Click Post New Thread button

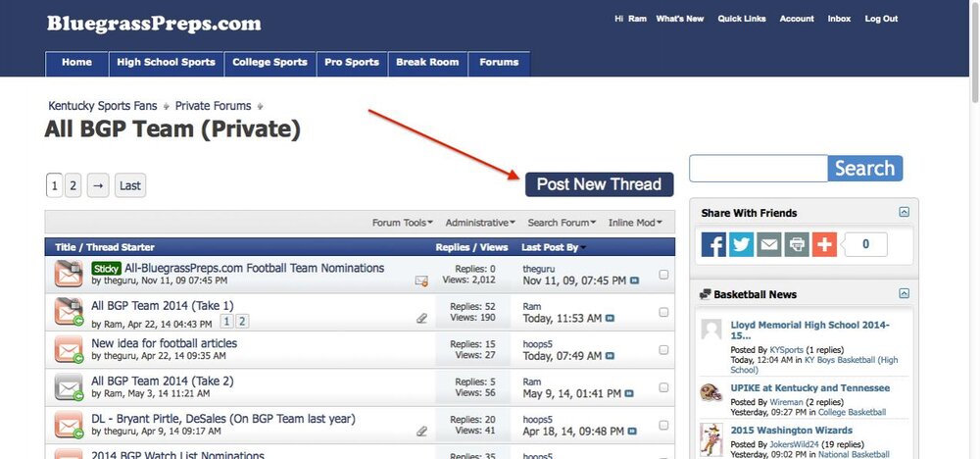tap(600, 184)
